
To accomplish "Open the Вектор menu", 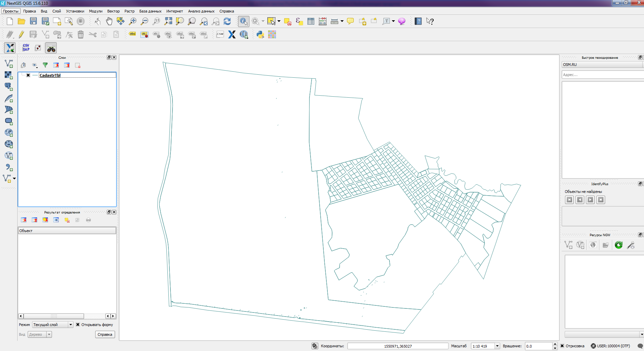I will (x=113, y=11).
